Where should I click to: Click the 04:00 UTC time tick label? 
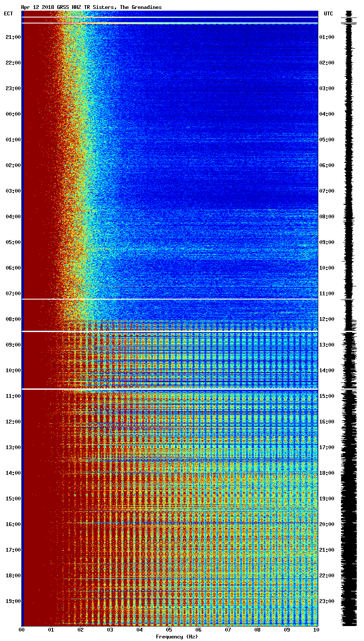tap(327, 114)
